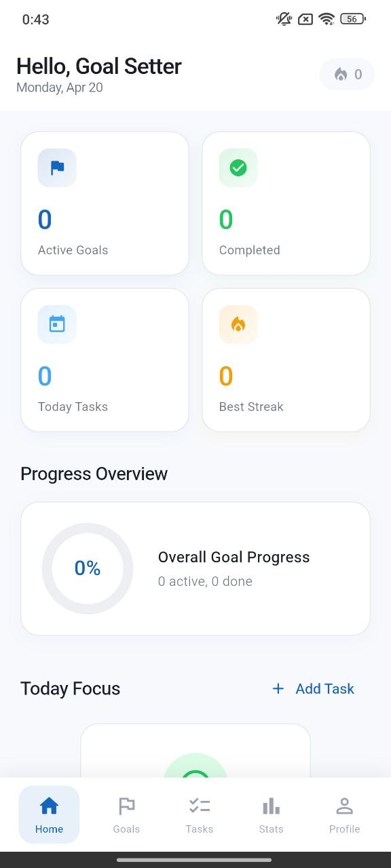Select the Home house icon in navigation

point(48,806)
